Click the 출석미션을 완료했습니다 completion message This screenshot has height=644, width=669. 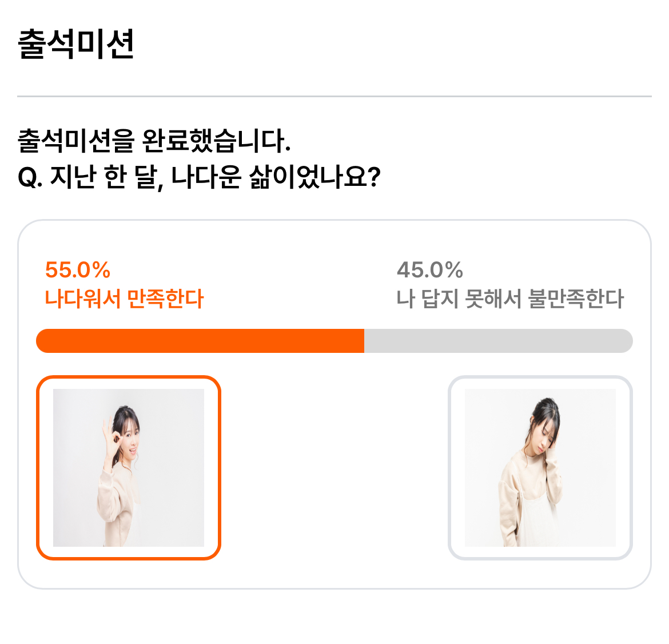coord(154,140)
